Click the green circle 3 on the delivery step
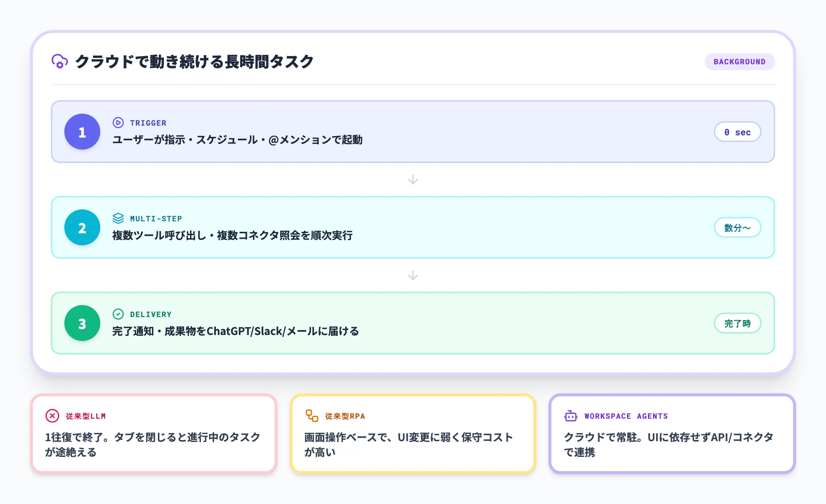Screen dimensions: 826x504 click(82, 323)
